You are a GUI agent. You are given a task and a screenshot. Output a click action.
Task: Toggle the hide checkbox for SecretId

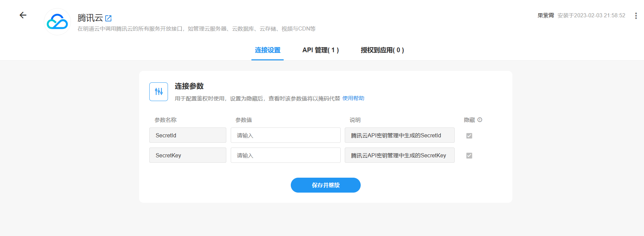[x=469, y=136]
